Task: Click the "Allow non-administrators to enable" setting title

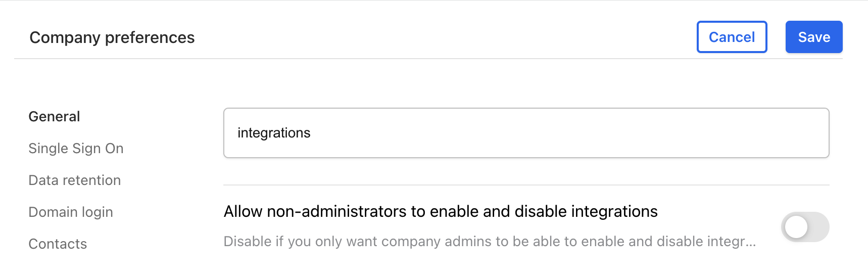Action: coord(440,211)
